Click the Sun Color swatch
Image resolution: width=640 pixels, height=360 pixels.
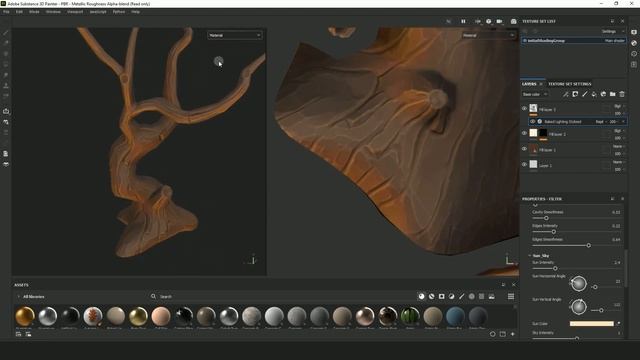tap(591, 324)
